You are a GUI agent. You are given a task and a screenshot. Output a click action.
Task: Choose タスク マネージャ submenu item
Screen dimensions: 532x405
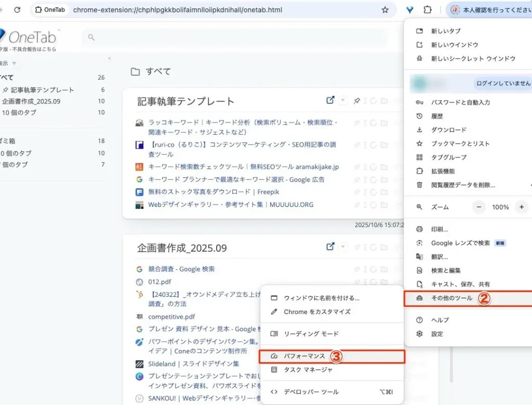[332, 370]
